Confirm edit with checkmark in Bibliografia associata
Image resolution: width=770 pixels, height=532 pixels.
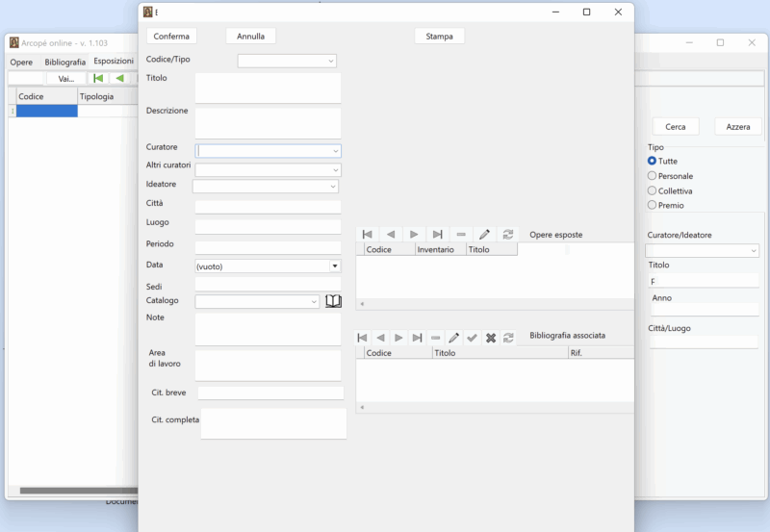coord(472,338)
